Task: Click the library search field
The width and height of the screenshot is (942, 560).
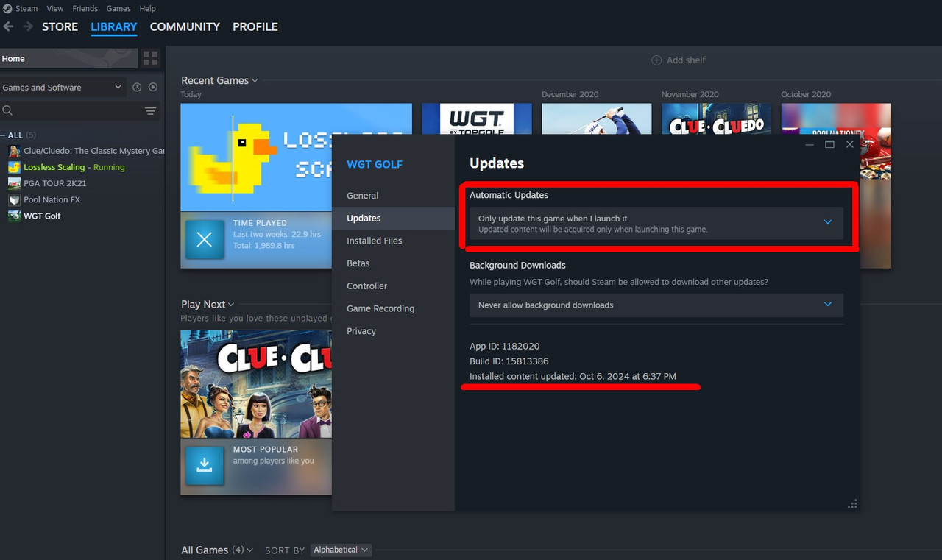Action: click(70, 110)
